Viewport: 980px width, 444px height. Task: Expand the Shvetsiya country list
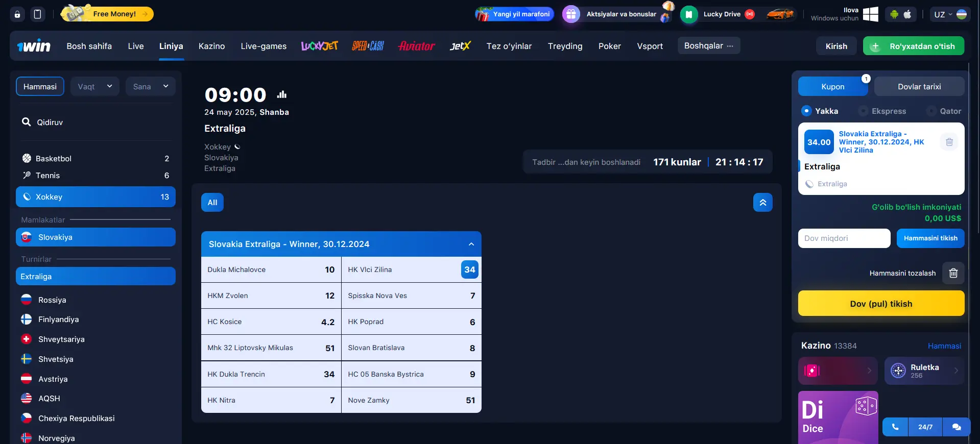pos(95,359)
